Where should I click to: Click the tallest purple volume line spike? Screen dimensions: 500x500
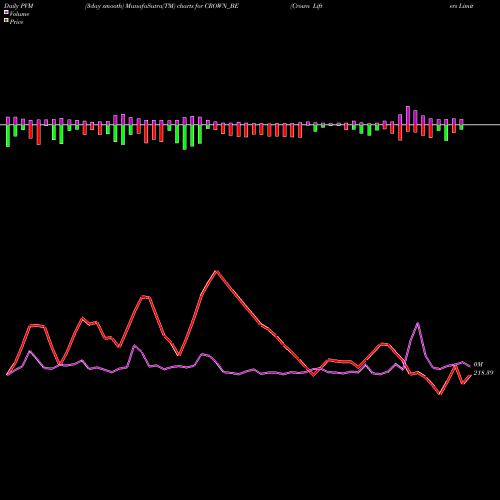point(418,323)
